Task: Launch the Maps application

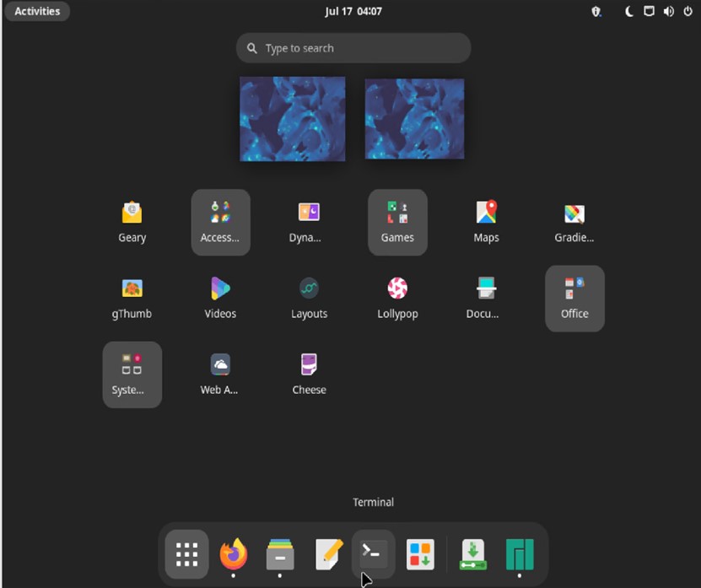Action: point(486,222)
